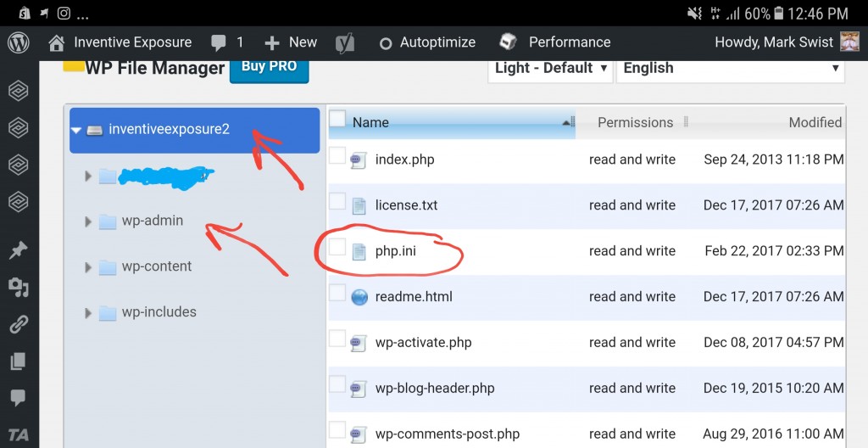Collapse the inventiveexposure2 root tree node
Screen dimensions: 868x448
(76, 131)
